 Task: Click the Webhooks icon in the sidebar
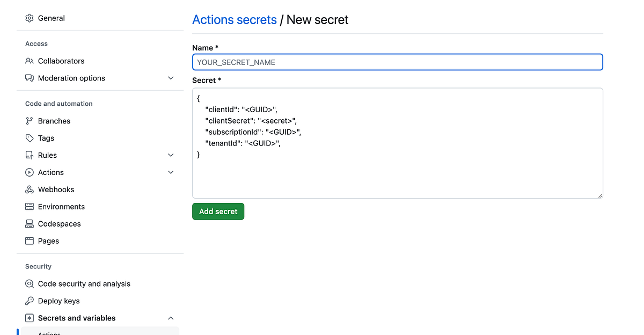tap(30, 190)
